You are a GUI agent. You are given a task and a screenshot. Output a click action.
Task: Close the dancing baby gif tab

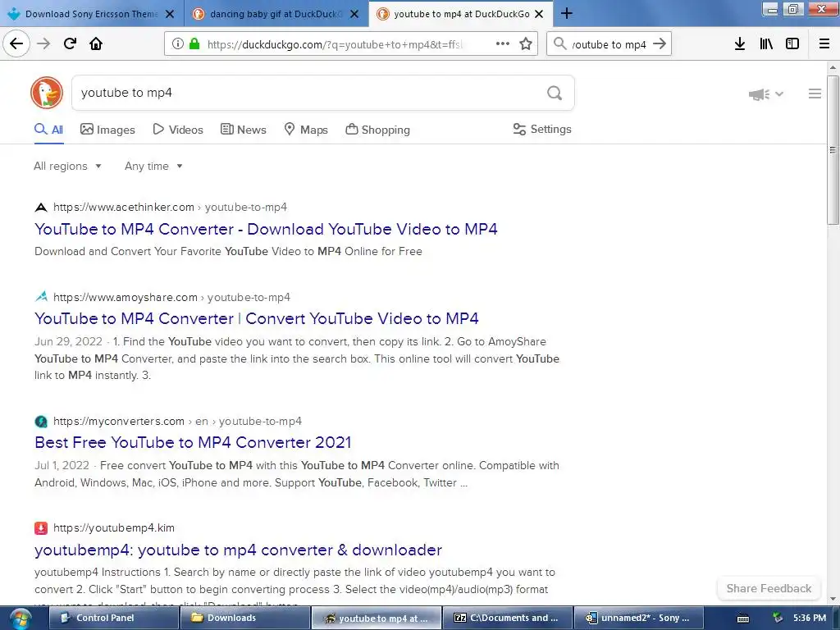pyautogui.click(x=354, y=14)
